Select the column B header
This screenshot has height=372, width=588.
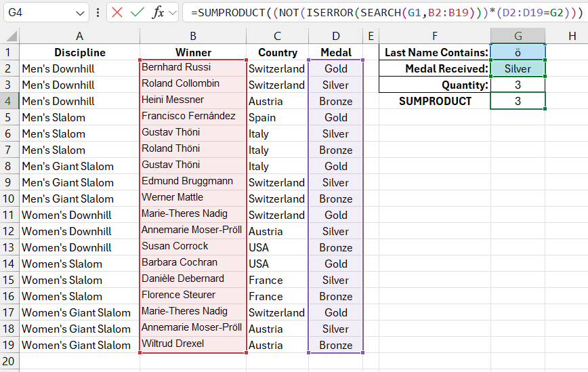pos(193,36)
